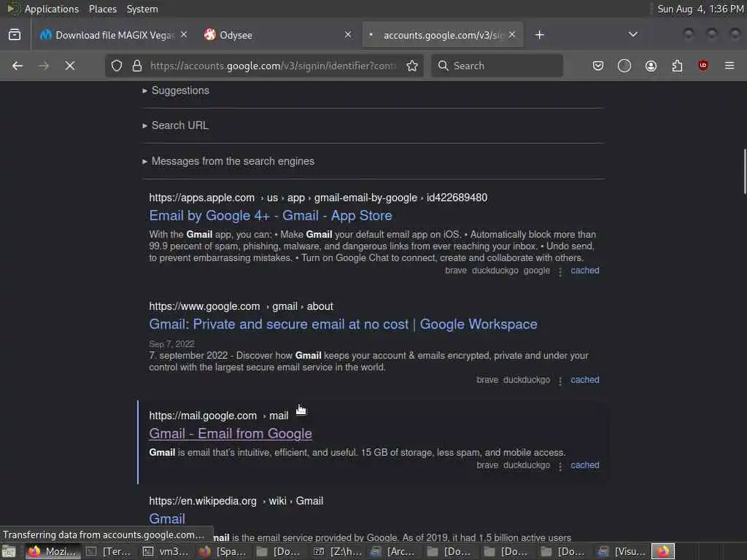The height and width of the screenshot is (560, 747).
Task: Click the https://mail.google.com mail URL text
Action: pos(219,416)
